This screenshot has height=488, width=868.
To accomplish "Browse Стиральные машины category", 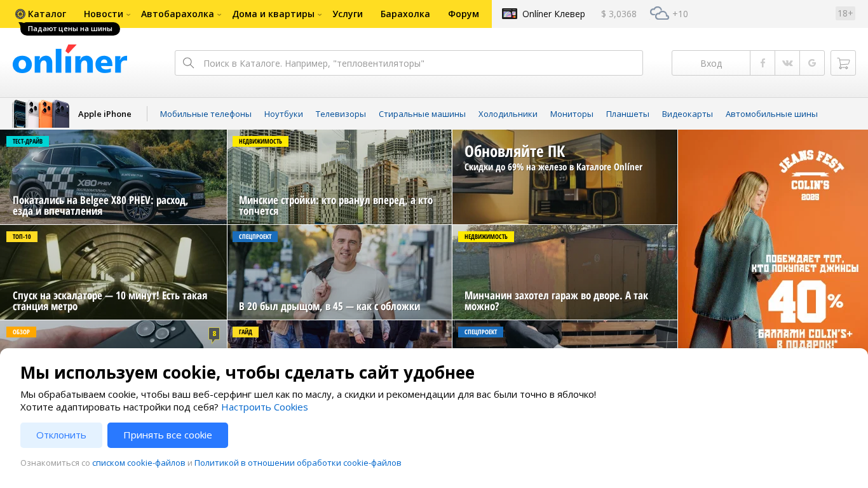I will click(422, 114).
